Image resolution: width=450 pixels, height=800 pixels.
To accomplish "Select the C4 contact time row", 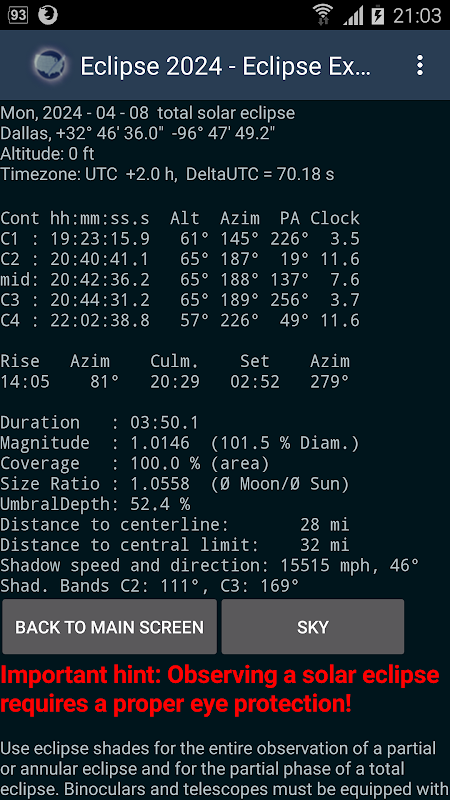I will [180, 320].
